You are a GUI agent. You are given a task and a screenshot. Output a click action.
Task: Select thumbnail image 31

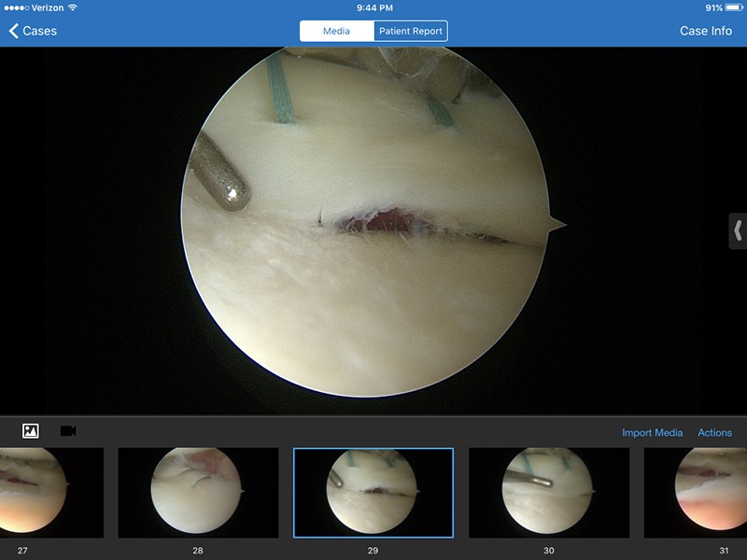pyautogui.click(x=696, y=493)
